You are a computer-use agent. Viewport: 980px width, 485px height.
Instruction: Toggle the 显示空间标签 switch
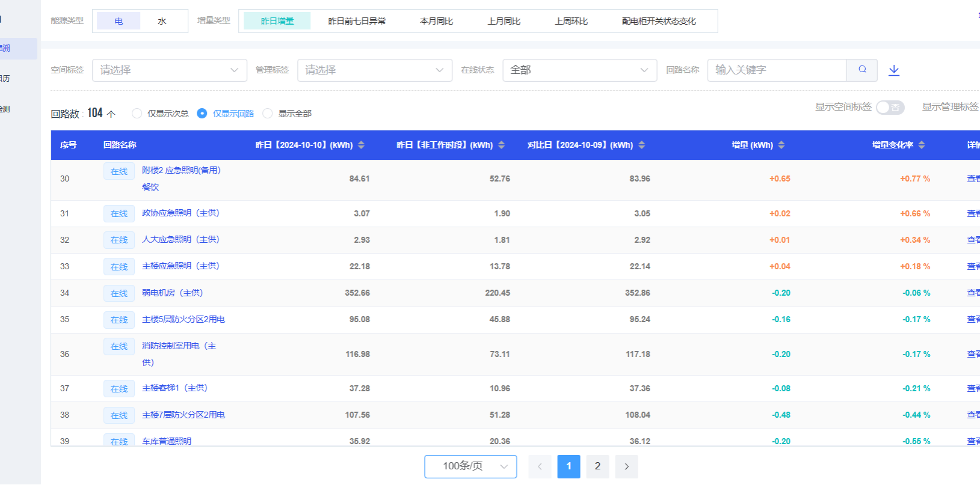(890, 107)
